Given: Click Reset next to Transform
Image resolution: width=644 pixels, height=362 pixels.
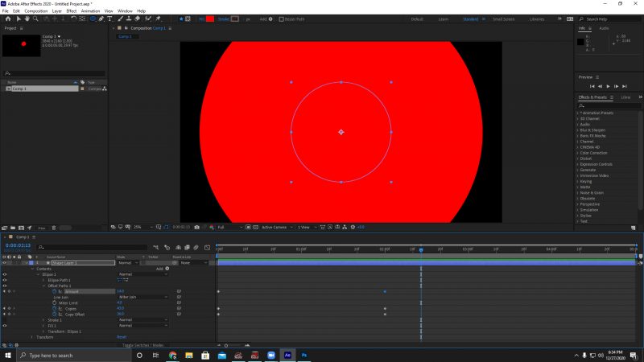Looking at the screenshot, I should click(122, 337).
